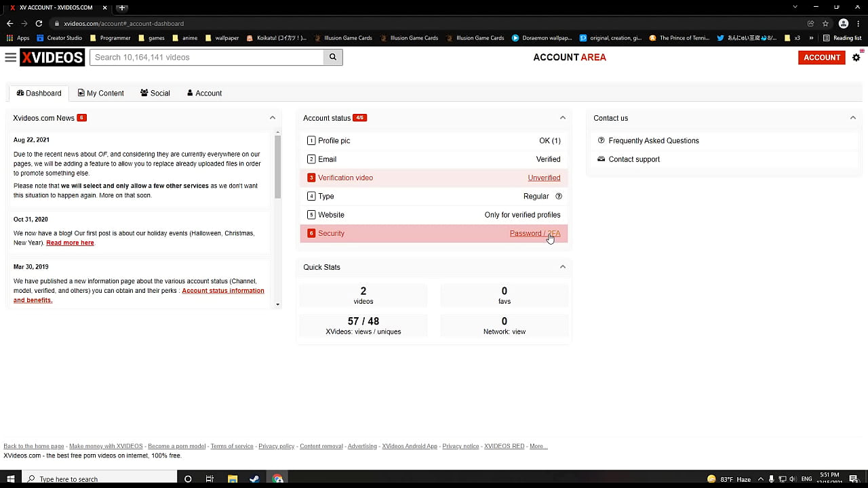Click the red ACCOUNT button

coord(821,58)
